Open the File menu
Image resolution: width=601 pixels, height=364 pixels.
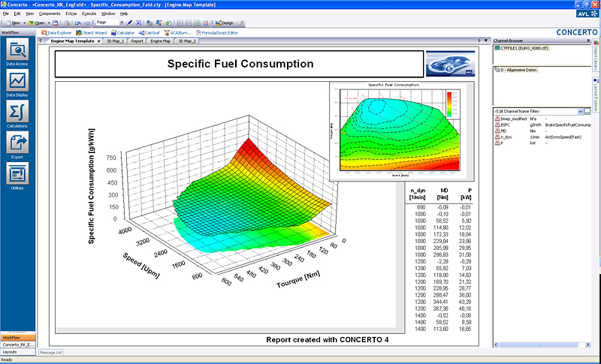(x=5, y=14)
